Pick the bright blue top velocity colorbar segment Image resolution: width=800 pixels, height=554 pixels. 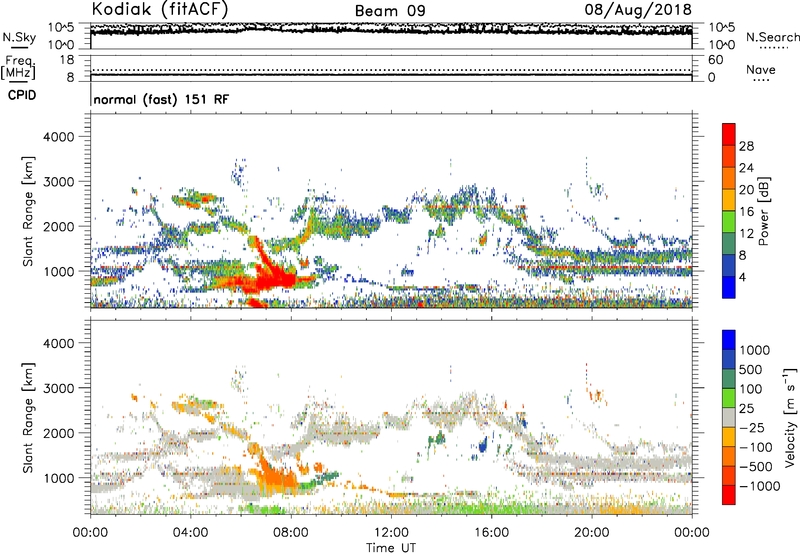pos(729,340)
